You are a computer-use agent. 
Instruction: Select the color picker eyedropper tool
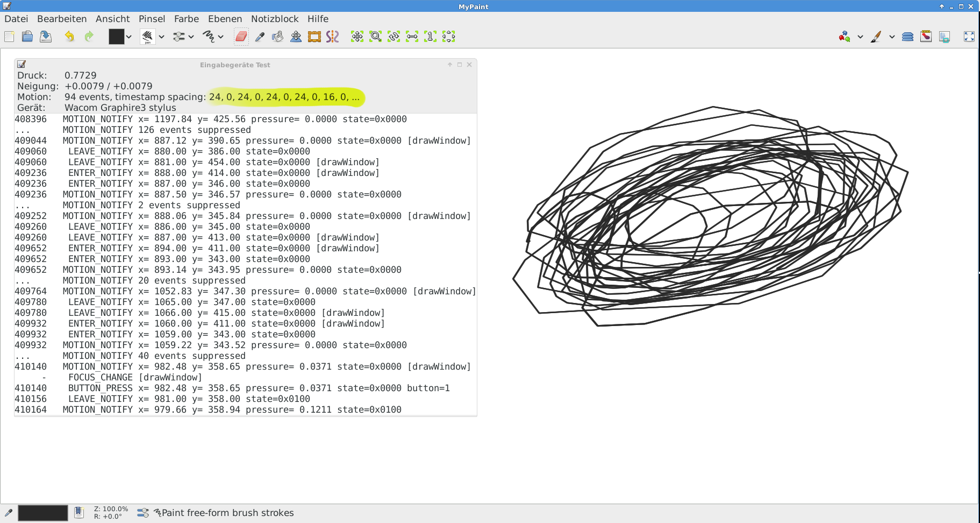[260, 37]
